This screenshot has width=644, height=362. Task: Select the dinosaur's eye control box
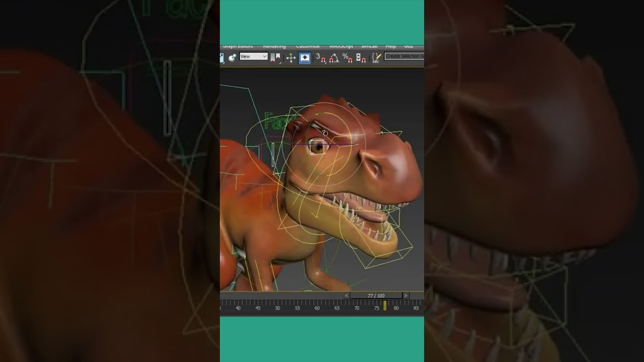point(317,146)
